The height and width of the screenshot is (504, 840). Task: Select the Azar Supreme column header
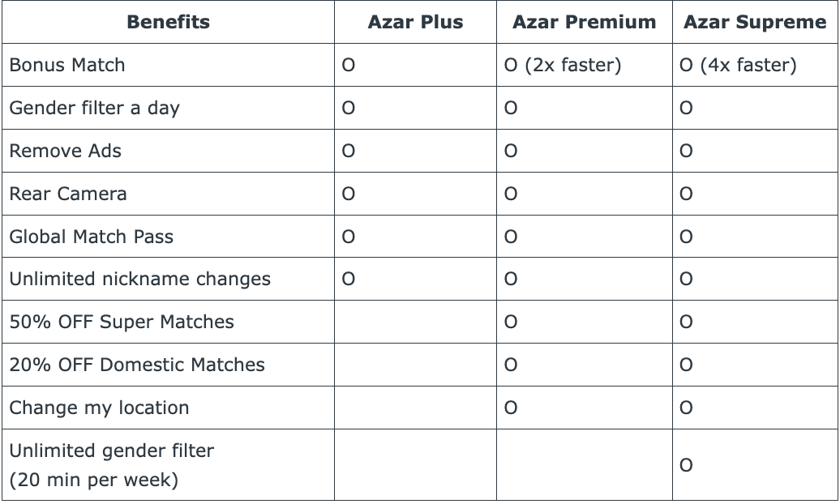click(x=755, y=22)
